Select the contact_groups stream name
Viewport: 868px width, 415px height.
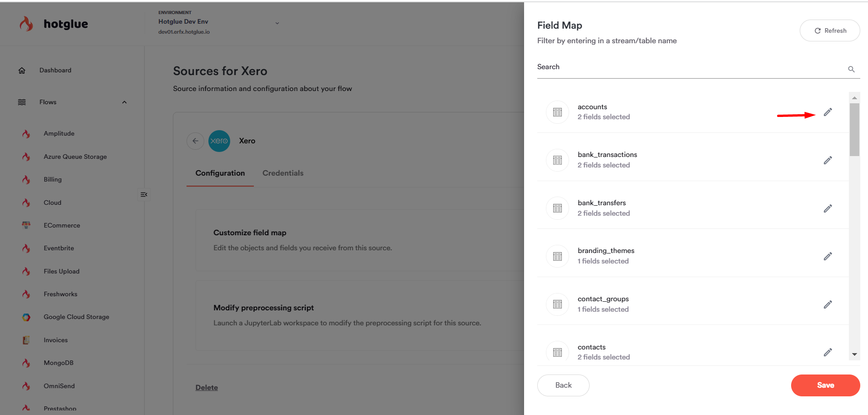(x=603, y=299)
